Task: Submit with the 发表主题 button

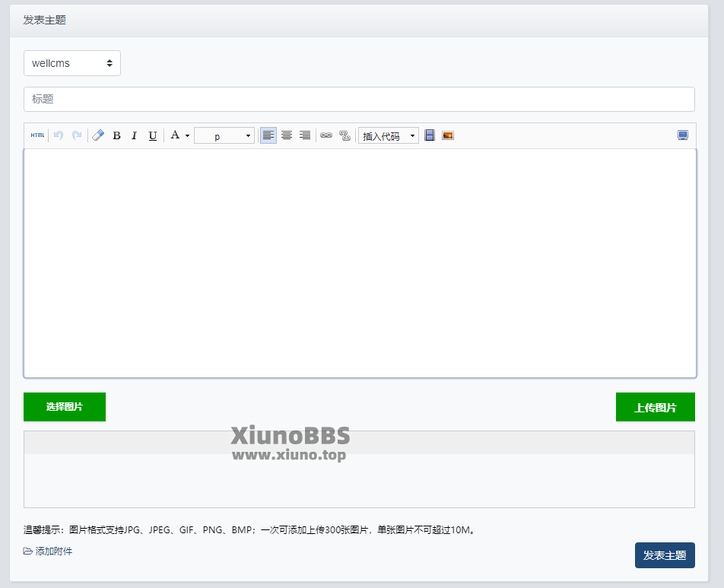Action: (665, 555)
